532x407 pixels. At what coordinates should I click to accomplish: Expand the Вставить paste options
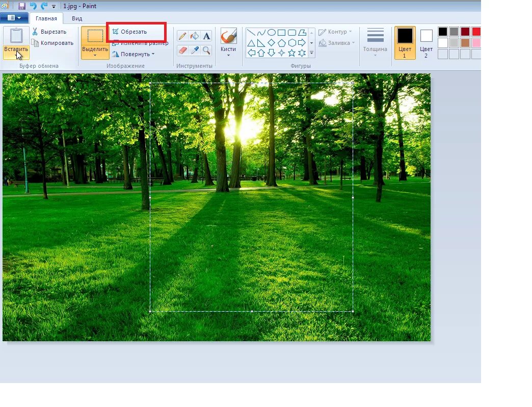pos(16,52)
